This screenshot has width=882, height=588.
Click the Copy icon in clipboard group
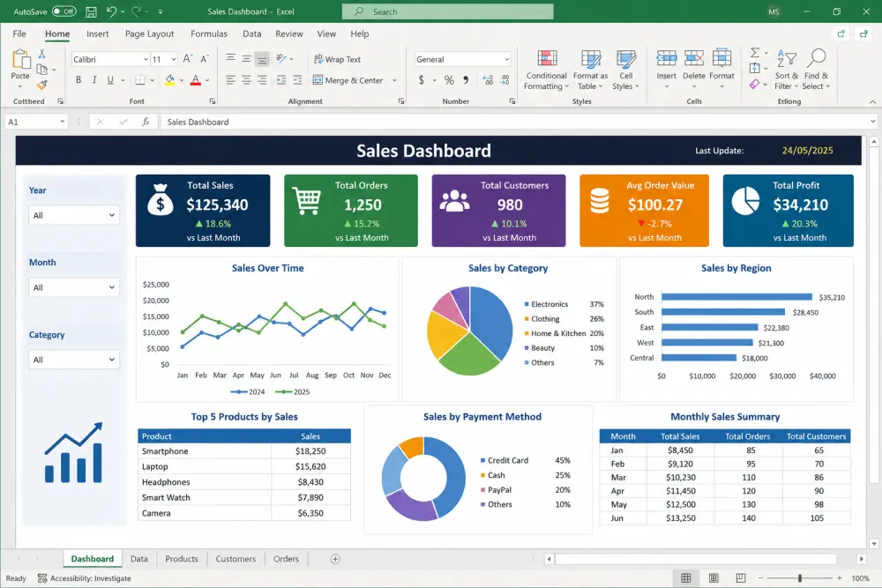point(41,69)
